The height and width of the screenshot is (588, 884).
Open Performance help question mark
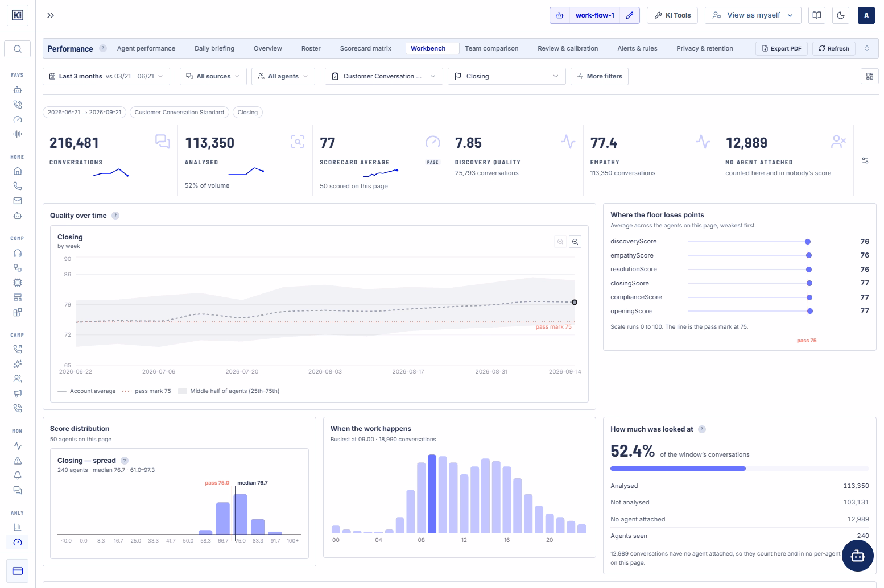point(103,48)
